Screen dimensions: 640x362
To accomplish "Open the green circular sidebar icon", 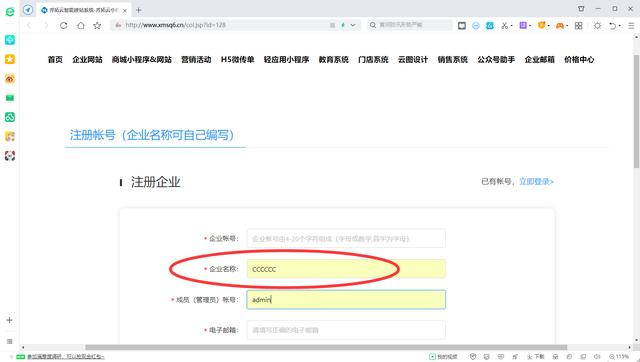I will coord(10,117).
